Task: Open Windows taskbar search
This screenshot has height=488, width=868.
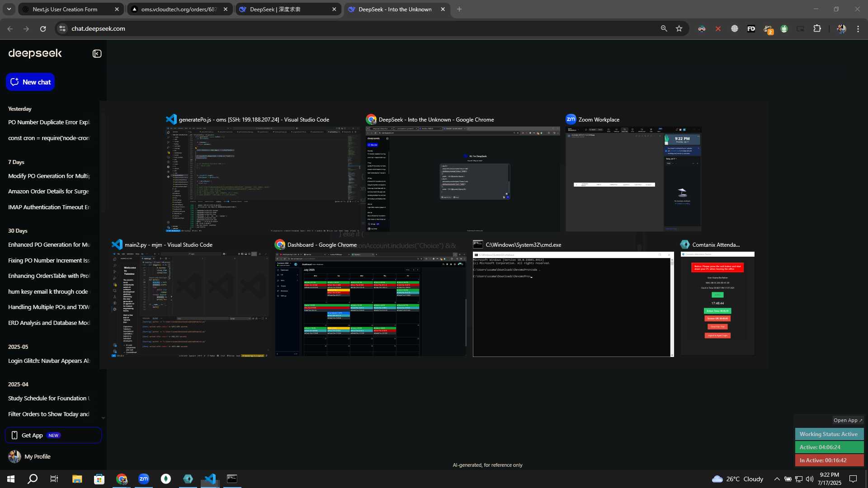Action: [x=33, y=479]
